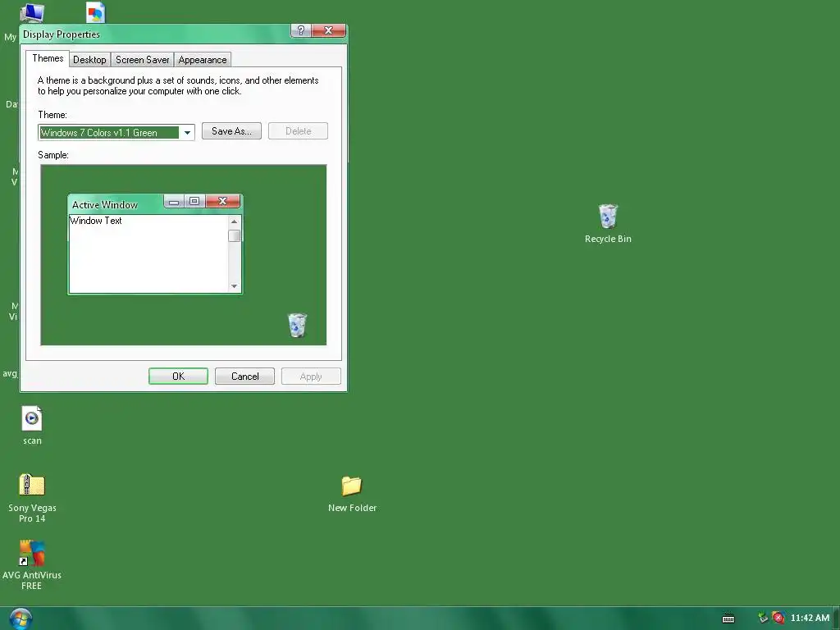Click the Save As... button
This screenshot has height=630, width=840.
coord(231,131)
